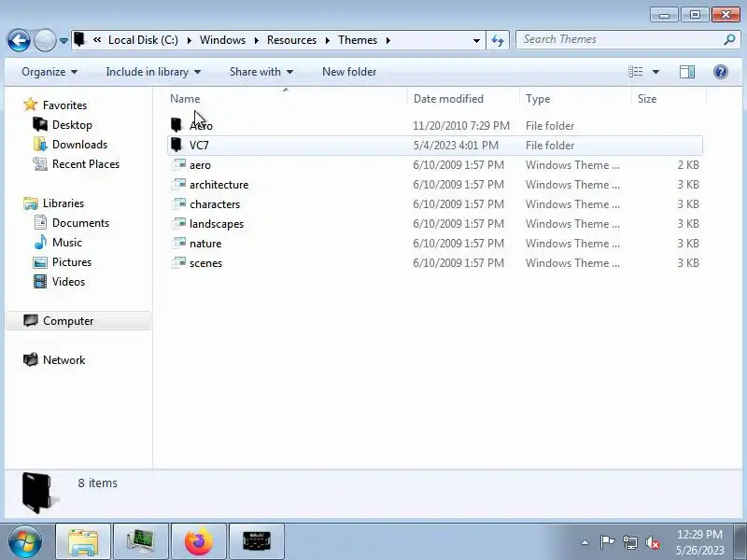
Task: Go back using the Back arrow button
Action: pyautogui.click(x=19, y=40)
